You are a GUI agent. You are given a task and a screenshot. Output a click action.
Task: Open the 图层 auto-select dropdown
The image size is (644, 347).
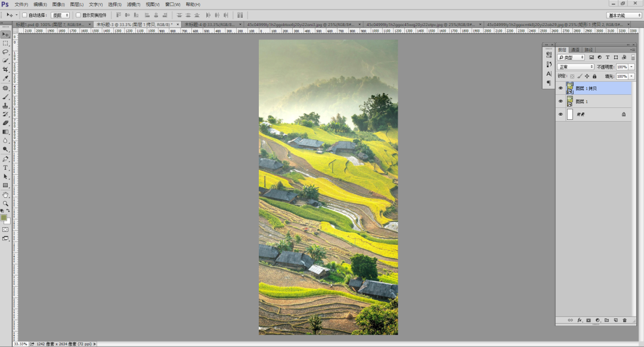[60, 15]
